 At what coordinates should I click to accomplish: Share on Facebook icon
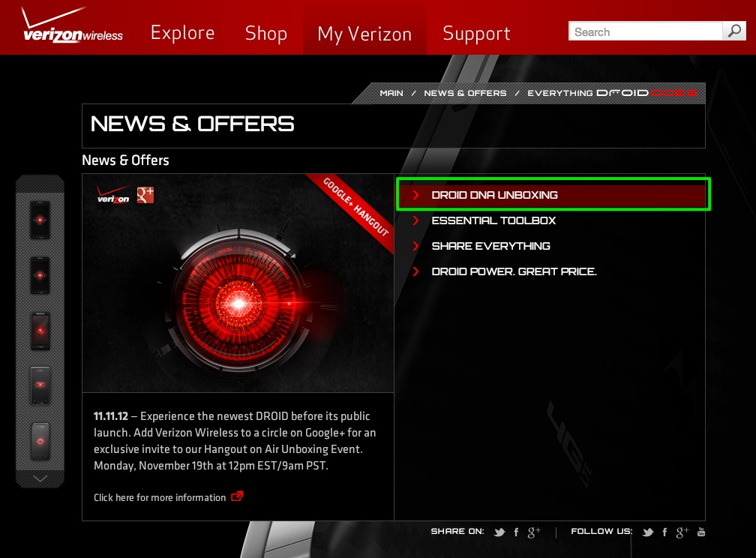[516, 532]
